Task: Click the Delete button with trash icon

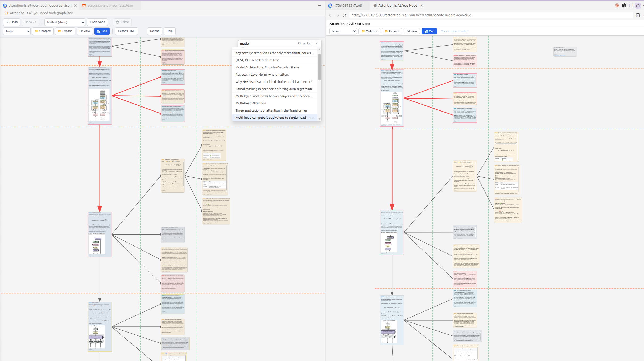Action: point(122,22)
